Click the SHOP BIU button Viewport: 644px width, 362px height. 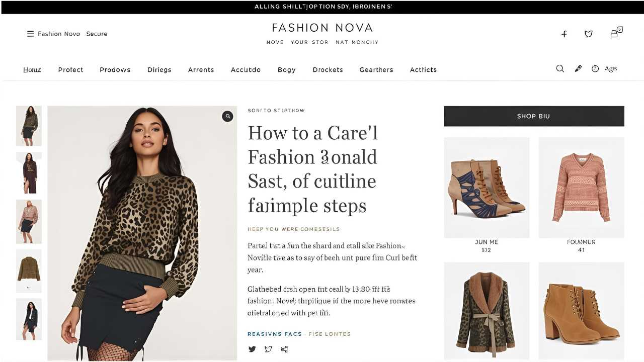coord(533,116)
